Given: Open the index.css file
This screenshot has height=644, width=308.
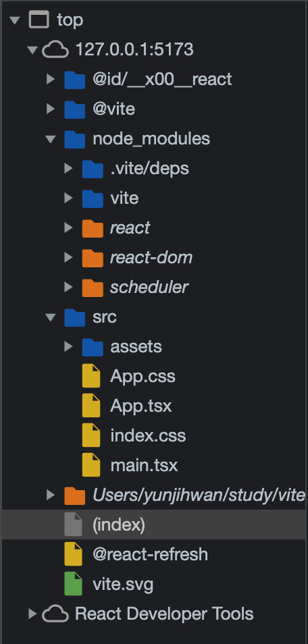Looking at the screenshot, I should click(148, 436).
